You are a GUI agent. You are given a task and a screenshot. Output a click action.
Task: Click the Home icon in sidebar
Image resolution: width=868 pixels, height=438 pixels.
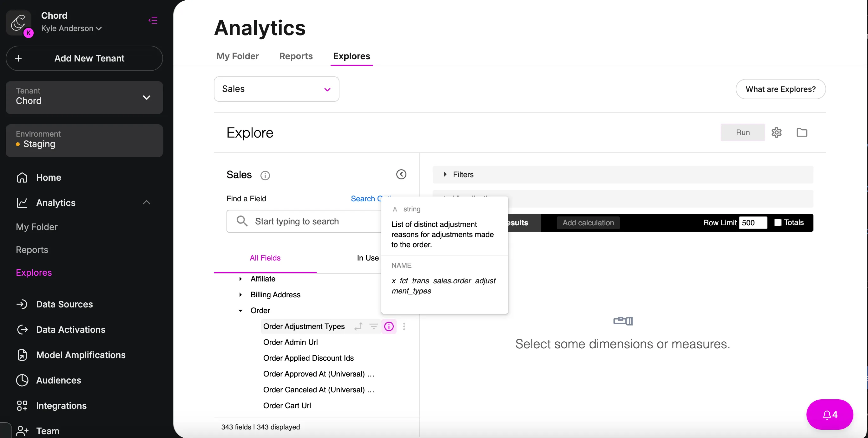(22, 177)
